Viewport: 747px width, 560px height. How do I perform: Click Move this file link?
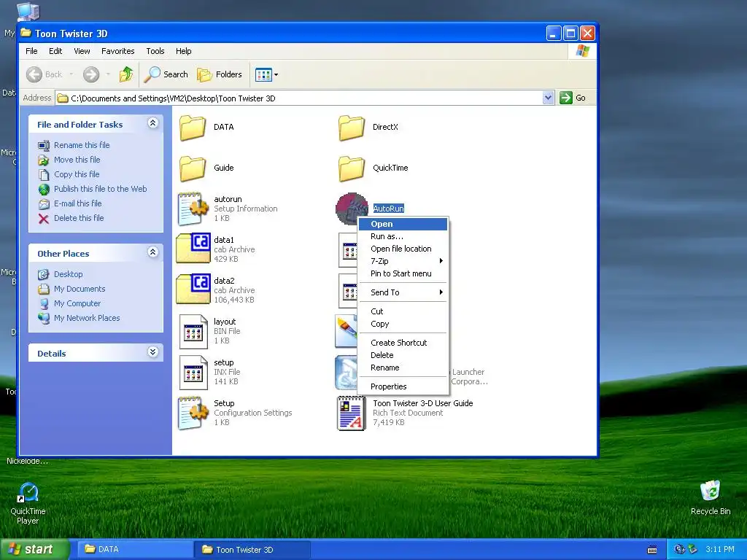click(77, 160)
